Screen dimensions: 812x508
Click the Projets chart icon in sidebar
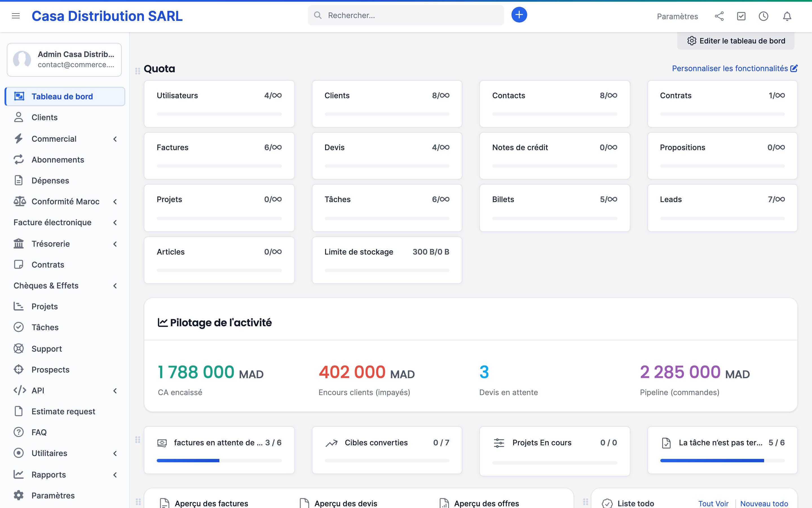click(19, 306)
